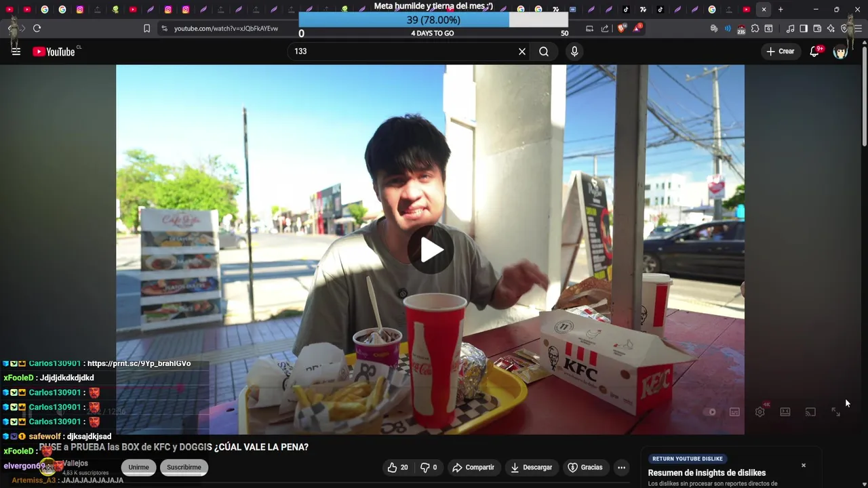Switch to the Google tab nearest the active tab
This screenshot has height=488, width=868.
coord(712,9)
